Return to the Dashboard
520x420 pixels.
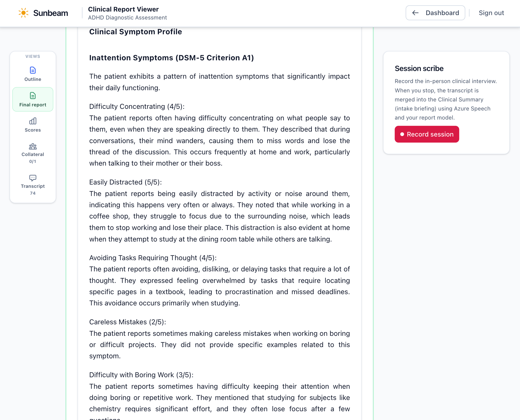(435, 13)
